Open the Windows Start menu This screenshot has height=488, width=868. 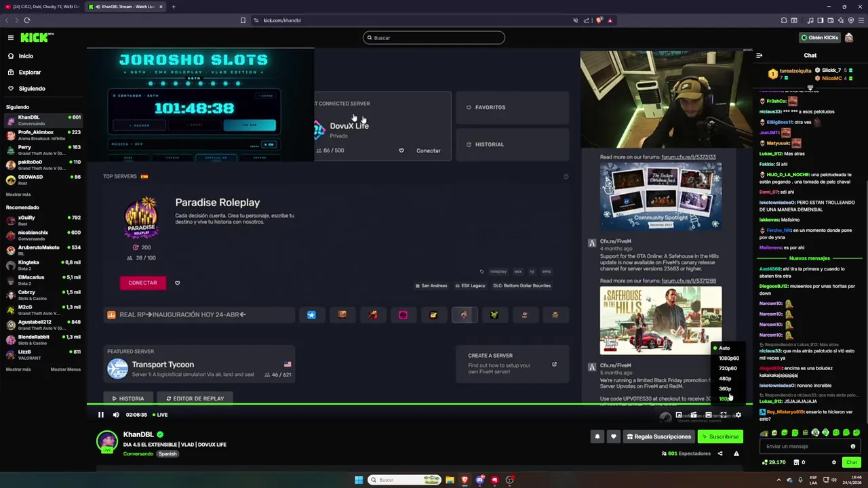pyautogui.click(x=359, y=480)
